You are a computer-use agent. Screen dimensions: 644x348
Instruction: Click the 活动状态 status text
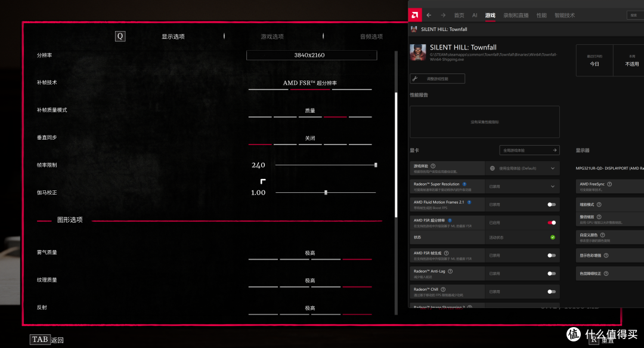pos(496,238)
